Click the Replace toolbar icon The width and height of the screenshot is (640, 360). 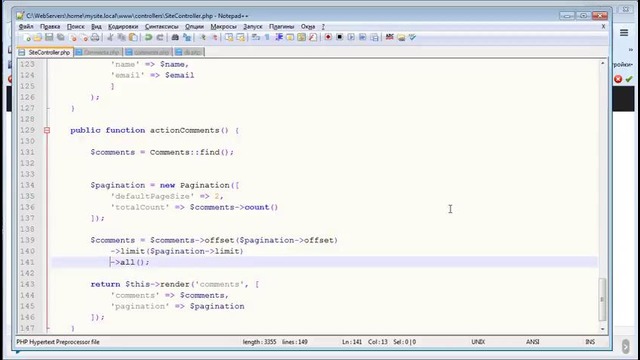pos(187,38)
